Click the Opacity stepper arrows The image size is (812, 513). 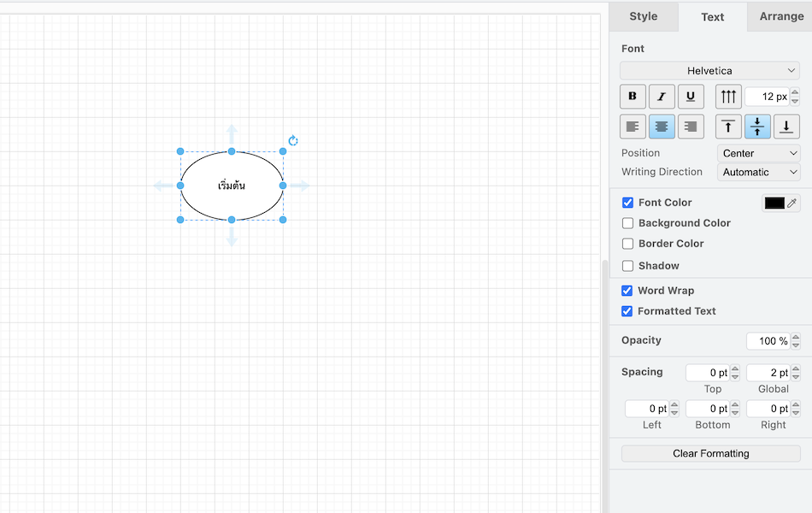[x=796, y=341]
